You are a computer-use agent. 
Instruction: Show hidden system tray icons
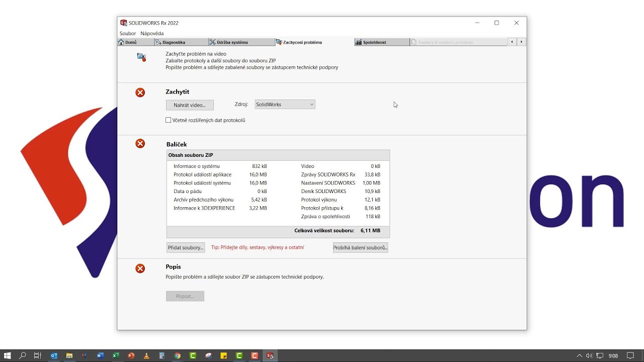click(x=580, y=355)
